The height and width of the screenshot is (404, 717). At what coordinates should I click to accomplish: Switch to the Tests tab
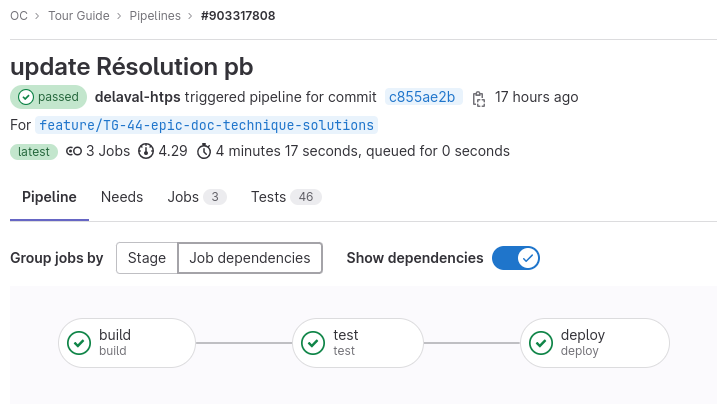click(x=286, y=197)
